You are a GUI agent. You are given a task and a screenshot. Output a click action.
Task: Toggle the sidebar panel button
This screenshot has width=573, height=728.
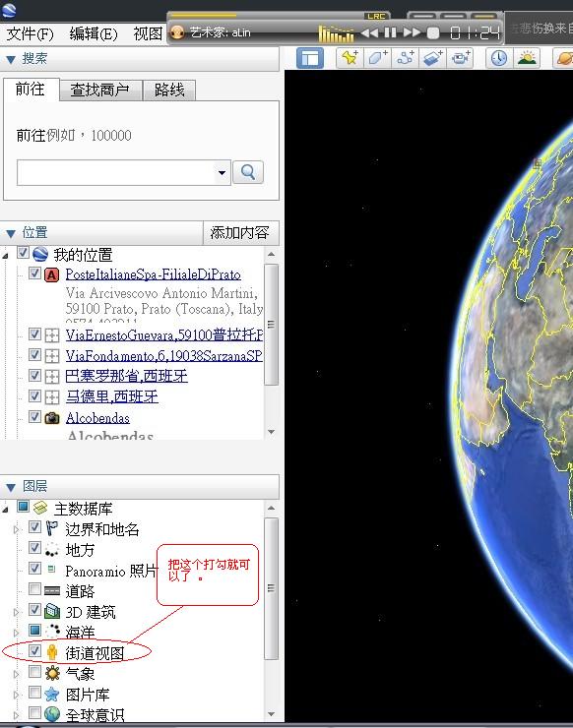click(x=310, y=58)
